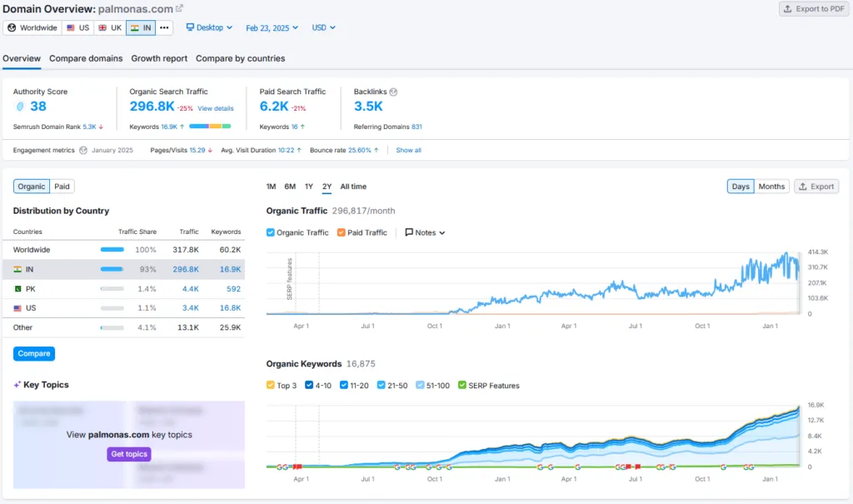Open the Desktop device dropdown

[x=209, y=27]
